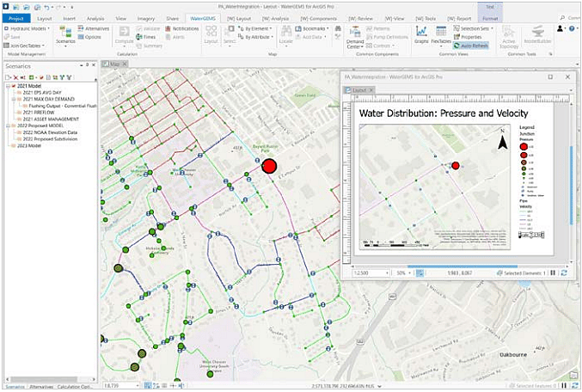Select the 2021 FIREFLOW scenario
Screen dimensions: 582x392
39,113
